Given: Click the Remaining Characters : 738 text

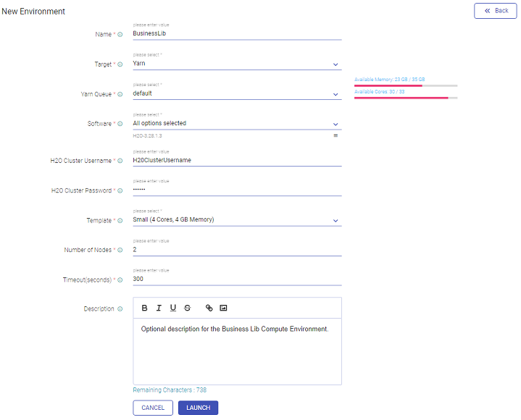Looking at the screenshot, I should [170, 390].
